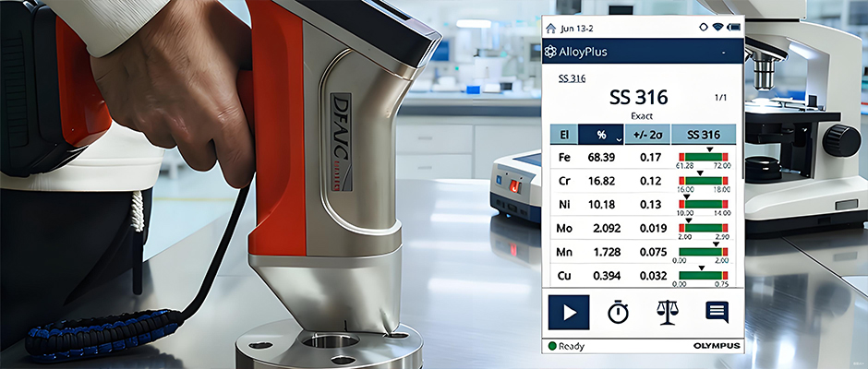This screenshot has width=868, height=369.
Task: Click the Mo range bar indicator
Action: point(704,227)
